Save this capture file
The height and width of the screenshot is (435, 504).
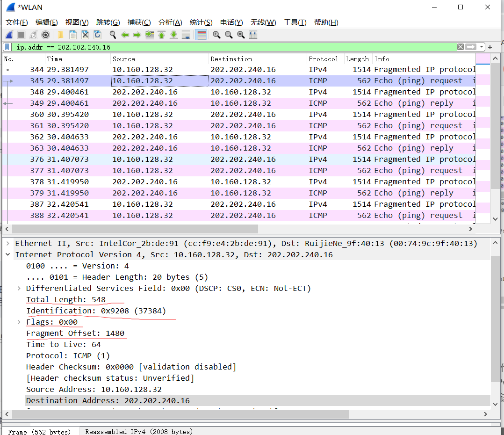point(73,35)
